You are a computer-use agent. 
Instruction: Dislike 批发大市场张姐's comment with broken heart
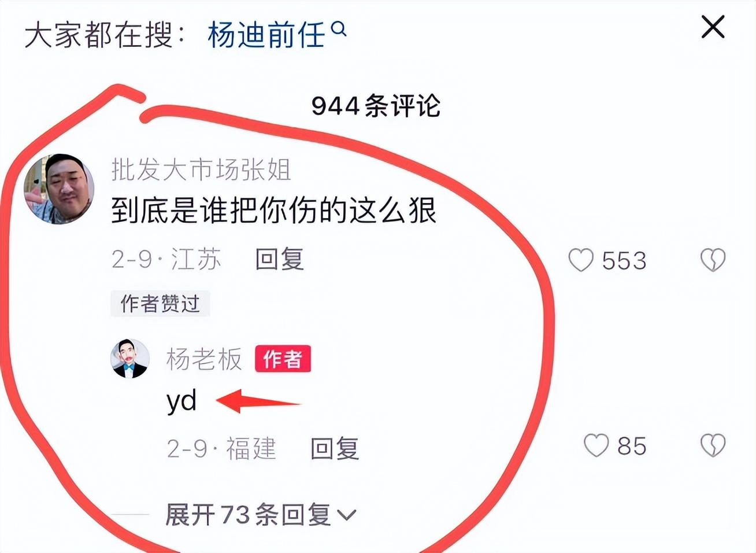[x=713, y=260]
